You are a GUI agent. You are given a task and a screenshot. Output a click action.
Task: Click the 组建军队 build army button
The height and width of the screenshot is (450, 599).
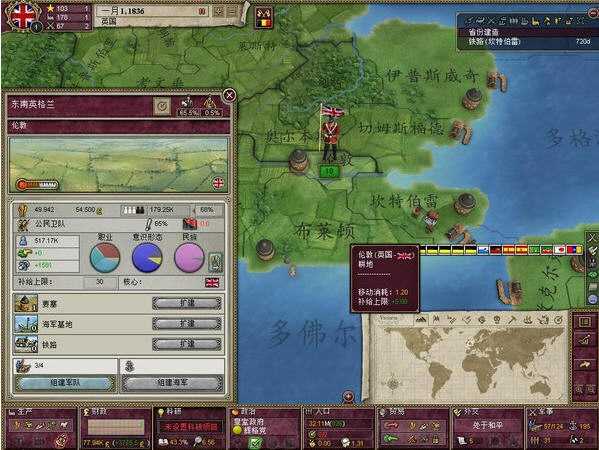click(x=65, y=383)
